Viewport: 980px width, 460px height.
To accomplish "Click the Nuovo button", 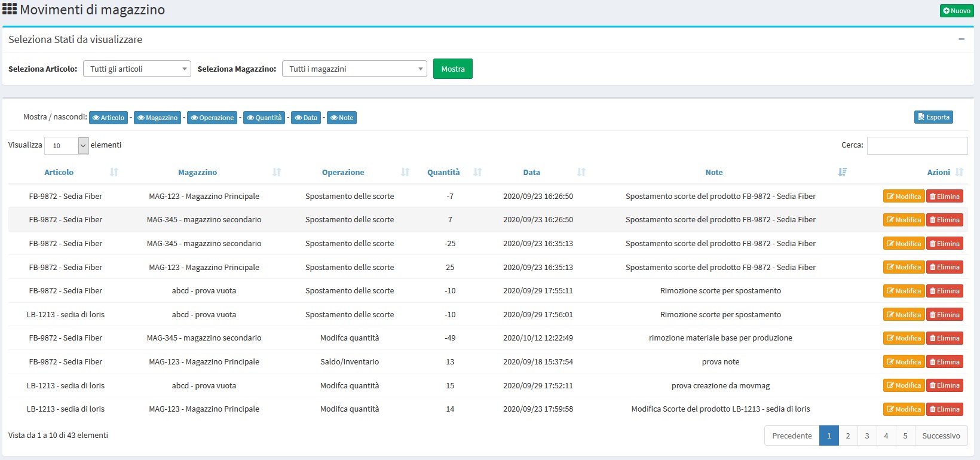I will [x=957, y=11].
